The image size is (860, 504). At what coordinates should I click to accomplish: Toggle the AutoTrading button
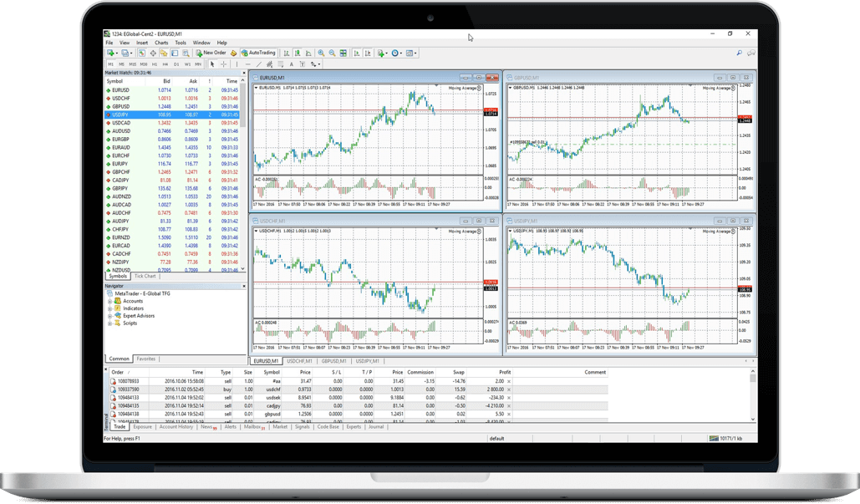(x=258, y=53)
